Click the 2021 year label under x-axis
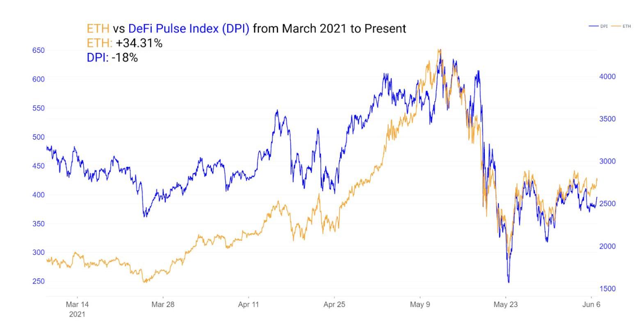644x322 pixels. coord(77,314)
